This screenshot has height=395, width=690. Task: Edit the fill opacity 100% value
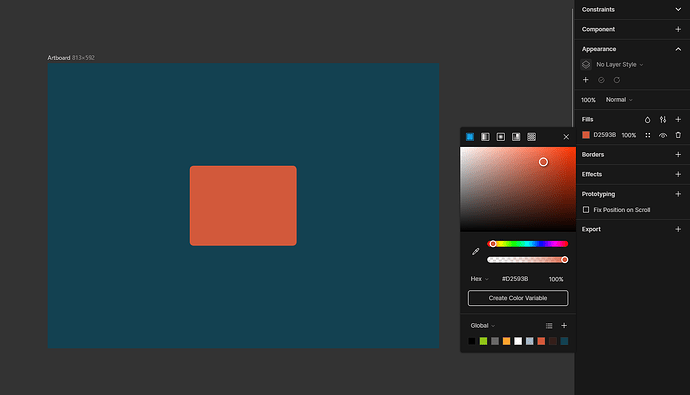click(x=629, y=135)
